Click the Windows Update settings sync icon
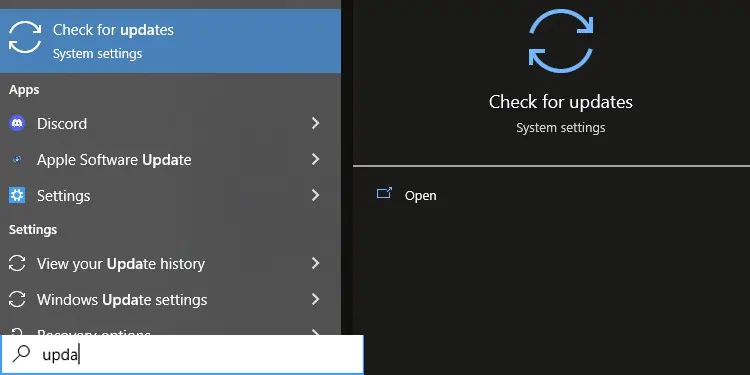Viewport: 750px width, 375px height. tap(17, 299)
